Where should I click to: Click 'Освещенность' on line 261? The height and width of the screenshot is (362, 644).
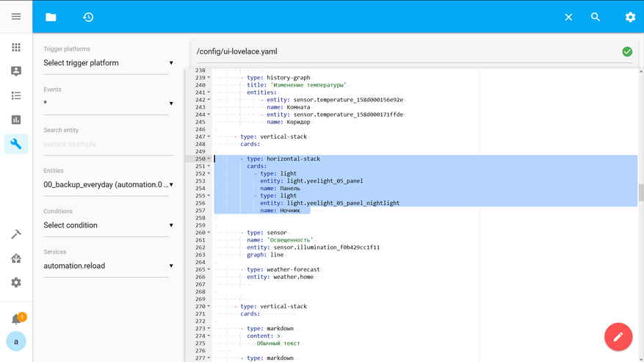pyautogui.click(x=290, y=240)
